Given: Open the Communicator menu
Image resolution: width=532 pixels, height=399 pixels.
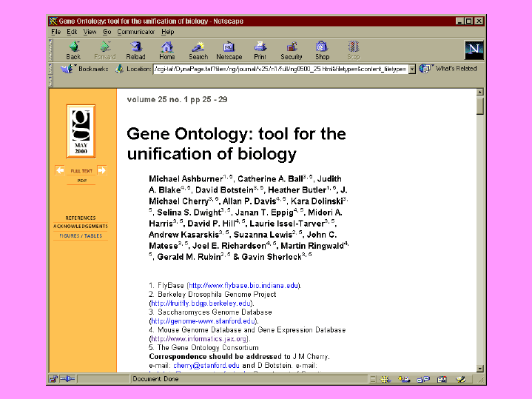Looking at the screenshot, I should pos(136,32).
